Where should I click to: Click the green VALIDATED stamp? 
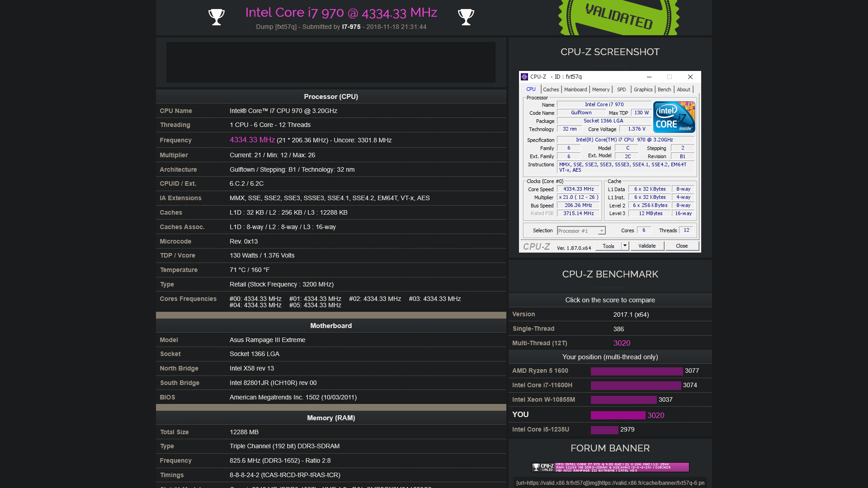click(618, 17)
